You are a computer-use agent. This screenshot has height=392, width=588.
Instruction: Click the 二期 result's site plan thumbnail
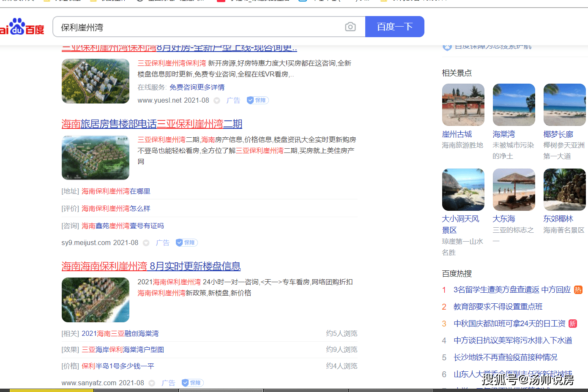pyautogui.click(x=96, y=158)
